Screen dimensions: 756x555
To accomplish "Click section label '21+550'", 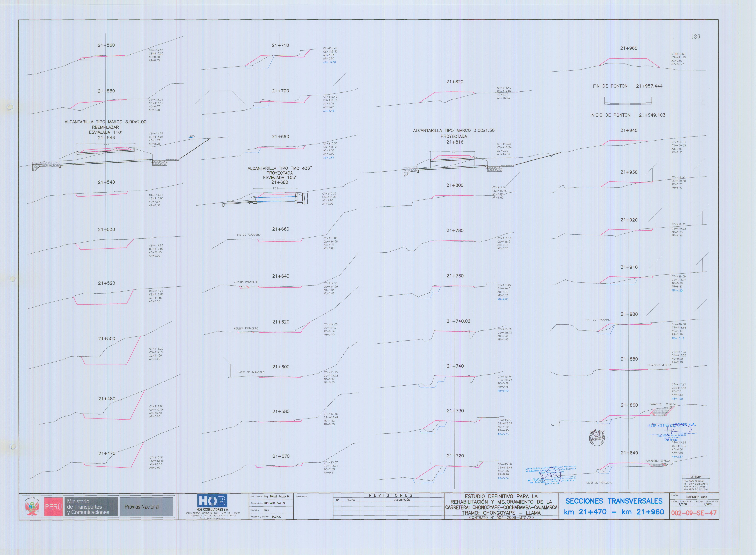I will [x=106, y=91].
